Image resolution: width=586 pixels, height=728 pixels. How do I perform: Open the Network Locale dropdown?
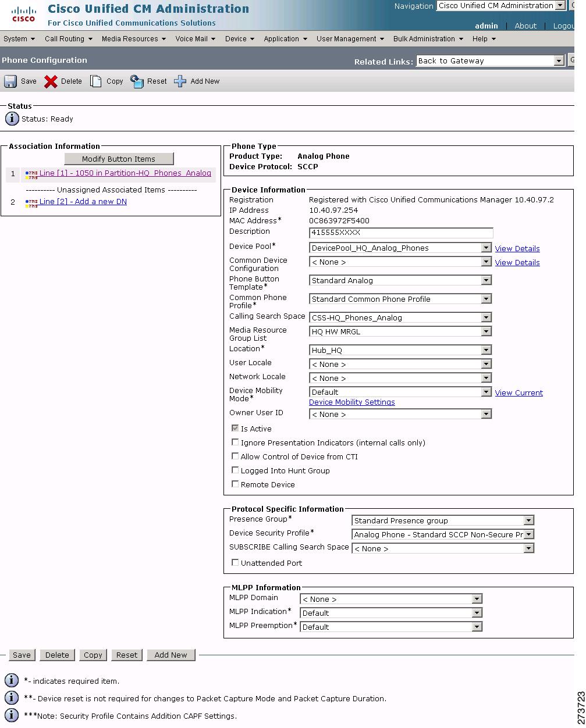click(x=400, y=379)
